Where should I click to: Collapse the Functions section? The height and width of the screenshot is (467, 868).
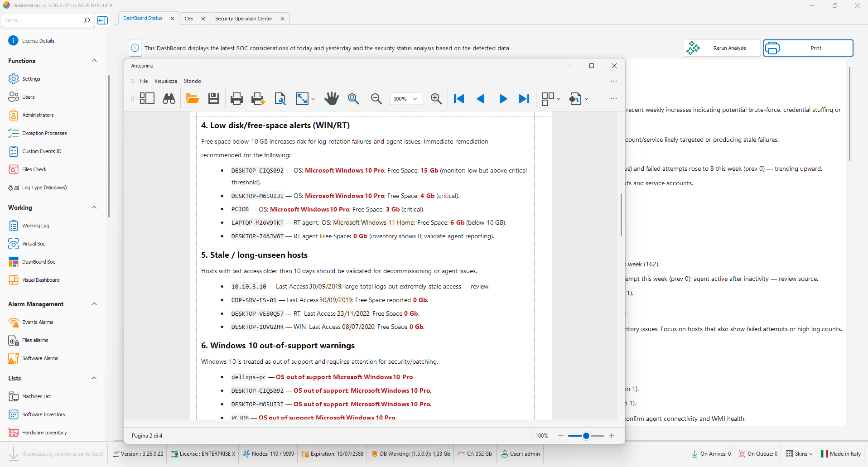(94, 61)
